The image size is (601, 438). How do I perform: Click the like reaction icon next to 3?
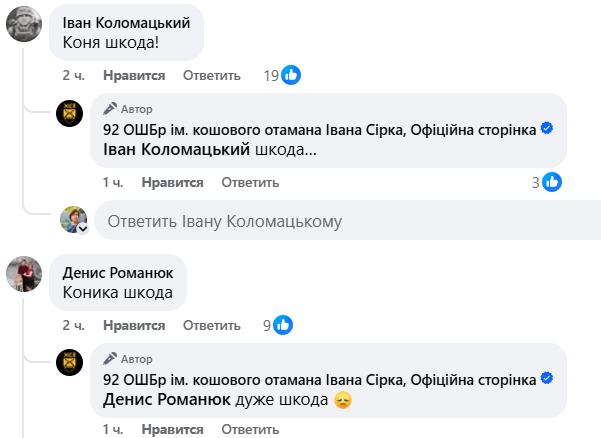click(x=551, y=182)
